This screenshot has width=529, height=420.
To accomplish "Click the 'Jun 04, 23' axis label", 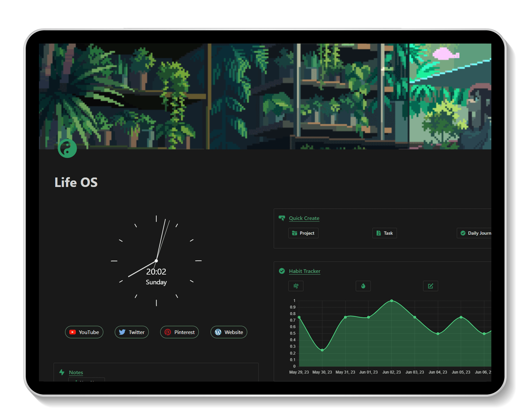I will pyautogui.click(x=438, y=372).
